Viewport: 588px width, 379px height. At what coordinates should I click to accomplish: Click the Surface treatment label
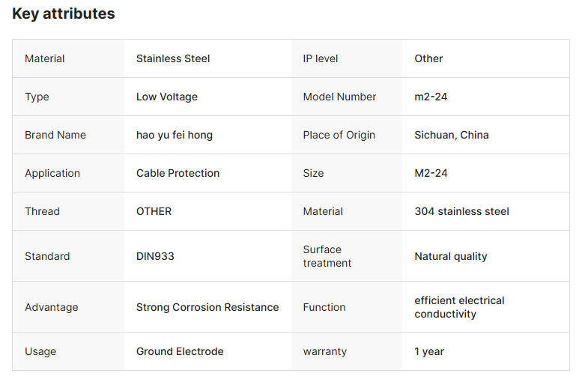coord(327,256)
